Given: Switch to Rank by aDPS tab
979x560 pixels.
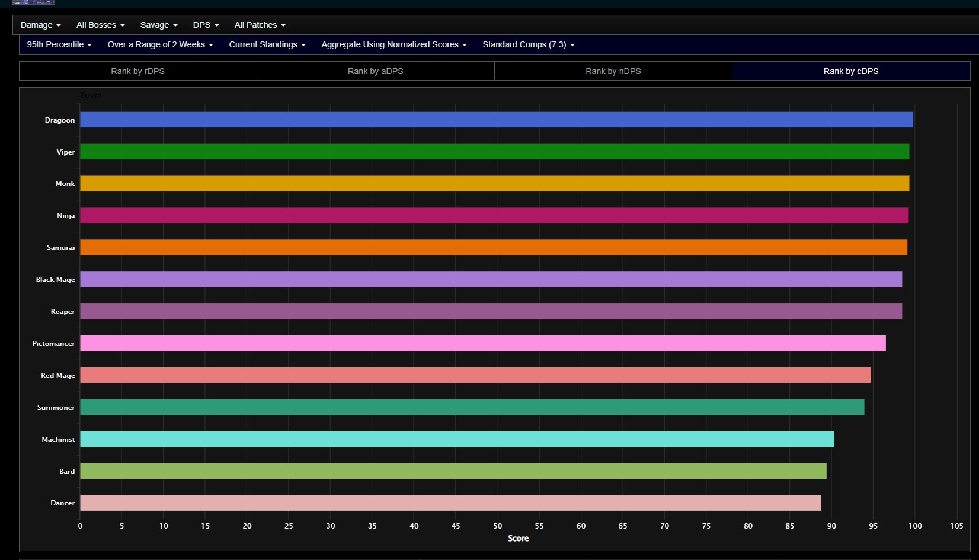Looking at the screenshot, I should [x=375, y=71].
